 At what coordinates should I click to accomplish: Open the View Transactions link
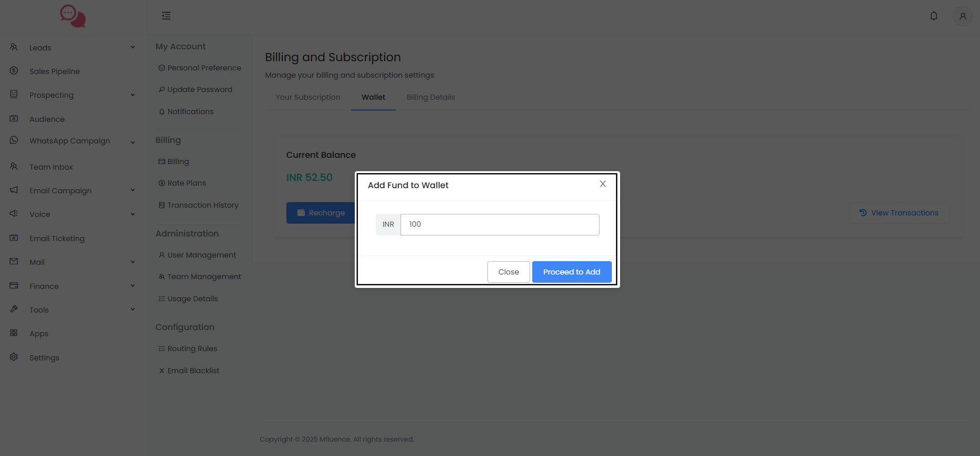point(899,213)
